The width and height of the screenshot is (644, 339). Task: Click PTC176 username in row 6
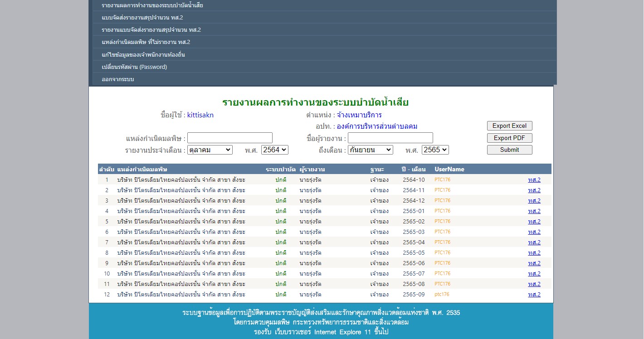pos(443,232)
